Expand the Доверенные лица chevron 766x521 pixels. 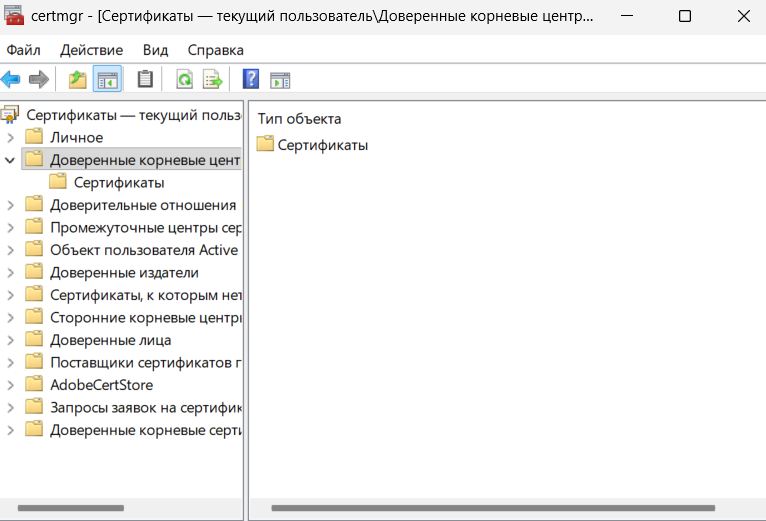[10, 340]
